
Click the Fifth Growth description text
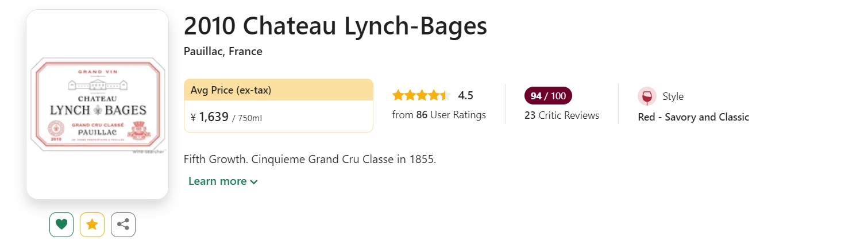pyautogui.click(x=310, y=159)
